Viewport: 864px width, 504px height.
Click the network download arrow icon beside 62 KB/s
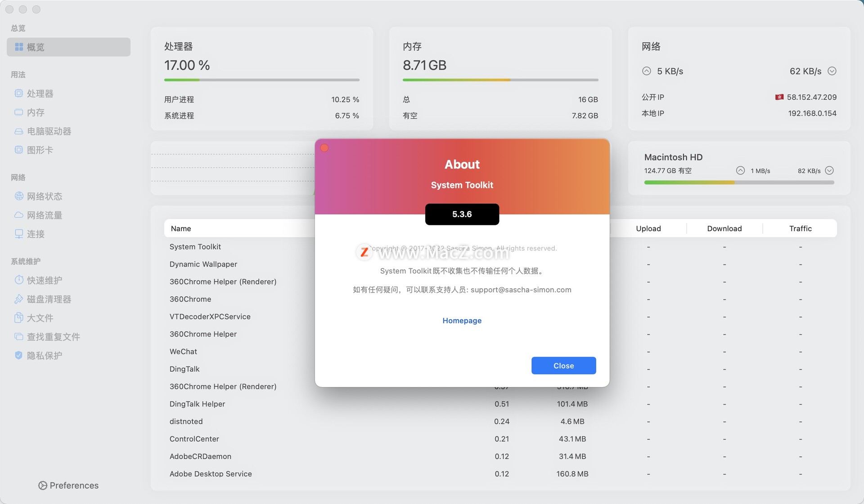832,71
